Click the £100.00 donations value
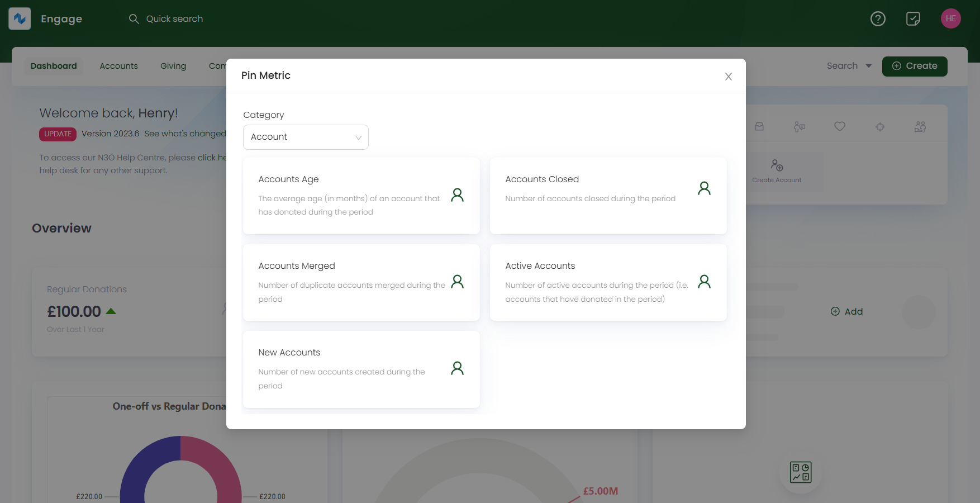 (74, 311)
